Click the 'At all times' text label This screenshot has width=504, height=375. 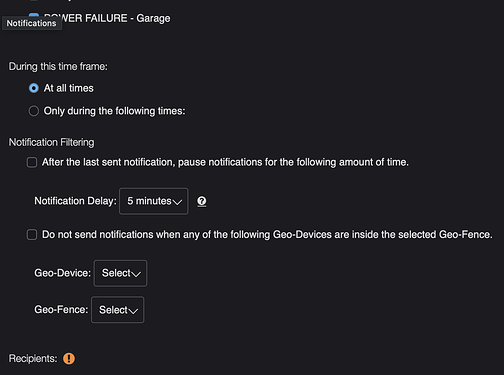point(69,88)
